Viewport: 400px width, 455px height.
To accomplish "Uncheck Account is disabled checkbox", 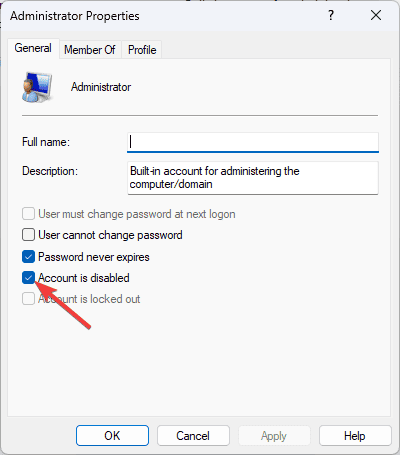I will tap(28, 278).
